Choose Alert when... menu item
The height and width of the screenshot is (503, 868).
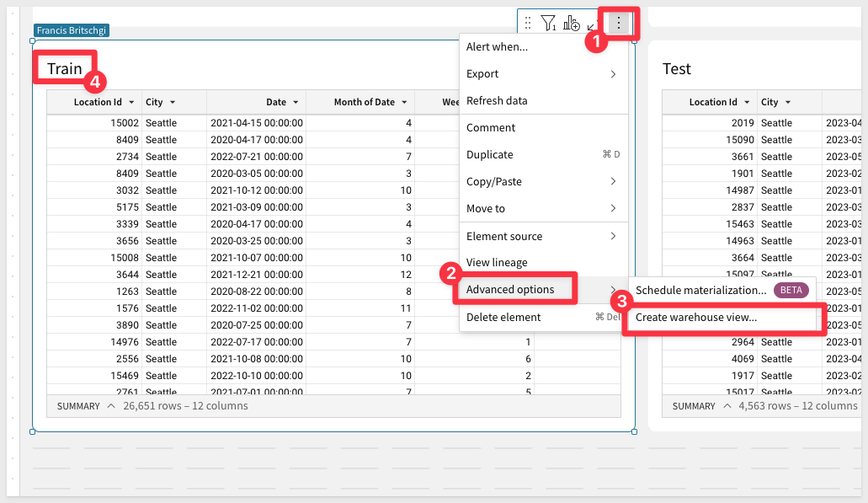tap(497, 47)
